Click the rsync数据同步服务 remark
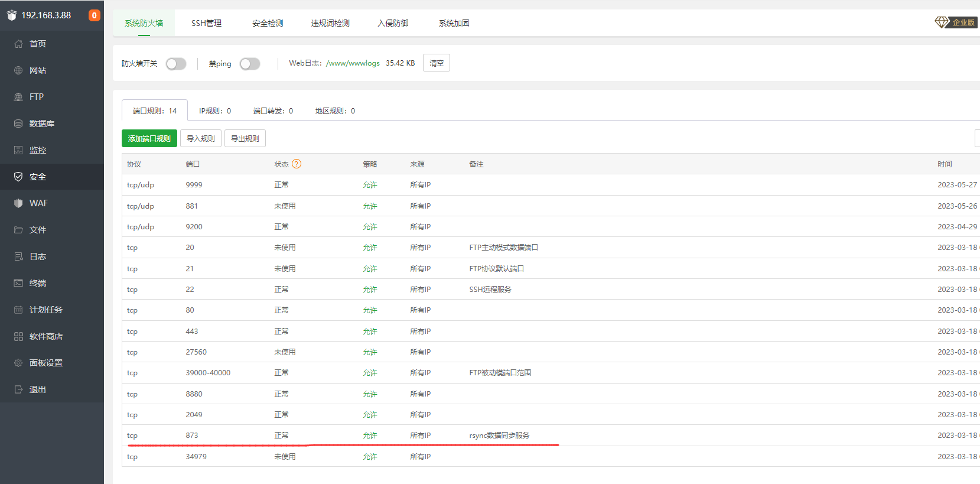 (x=499, y=436)
